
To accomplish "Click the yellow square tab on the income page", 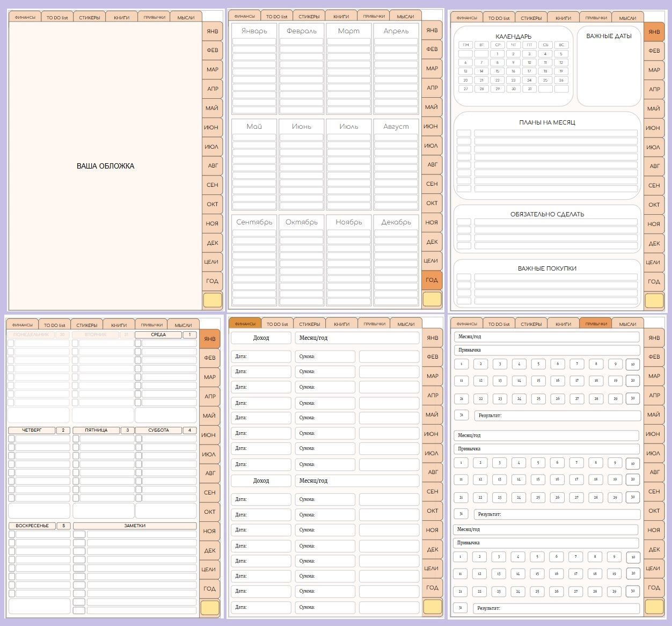I will pos(432,607).
